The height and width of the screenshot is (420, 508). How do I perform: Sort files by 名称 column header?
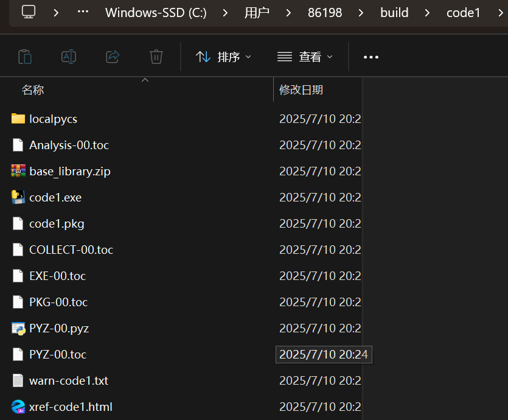(x=33, y=89)
